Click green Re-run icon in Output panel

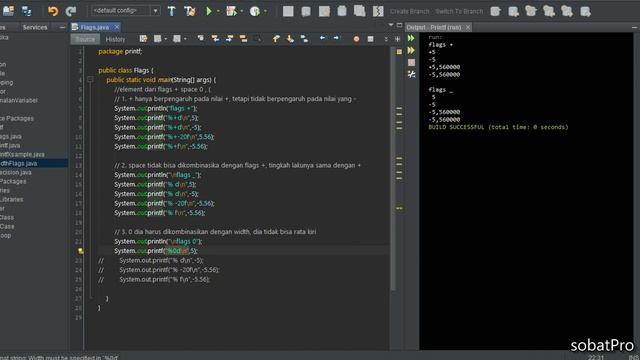411,38
